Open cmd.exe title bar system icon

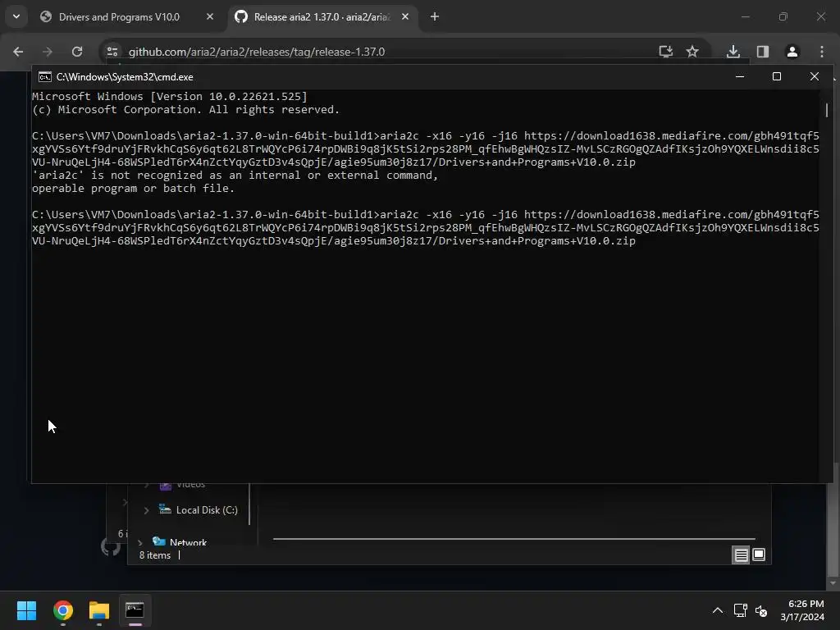(x=45, y=77)
